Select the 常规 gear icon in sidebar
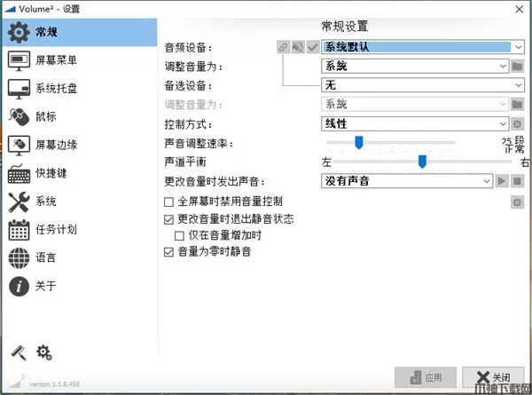Image resolution: width=532 pixels, height=395 pixels. coord(19,32)
